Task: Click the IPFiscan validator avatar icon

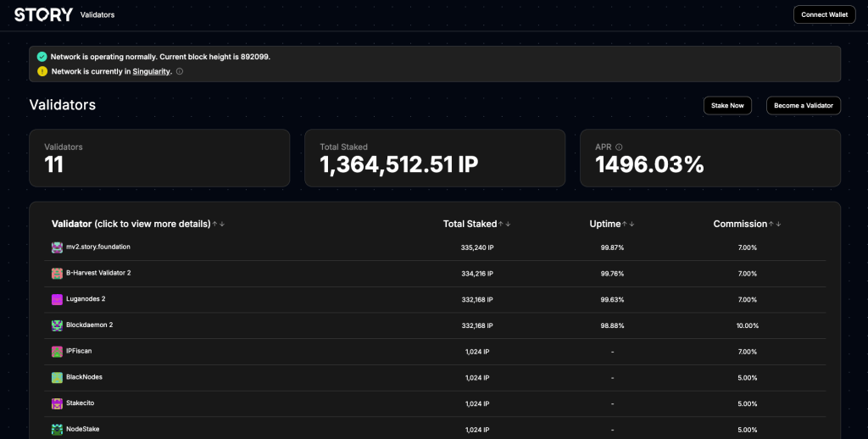Action: point(57,352)
